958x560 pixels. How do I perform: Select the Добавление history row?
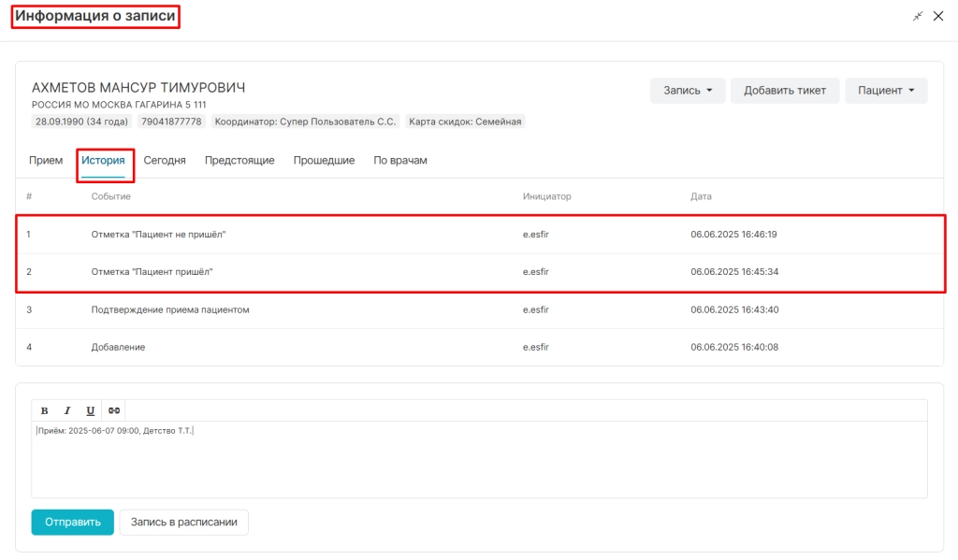tap(480, 347)
